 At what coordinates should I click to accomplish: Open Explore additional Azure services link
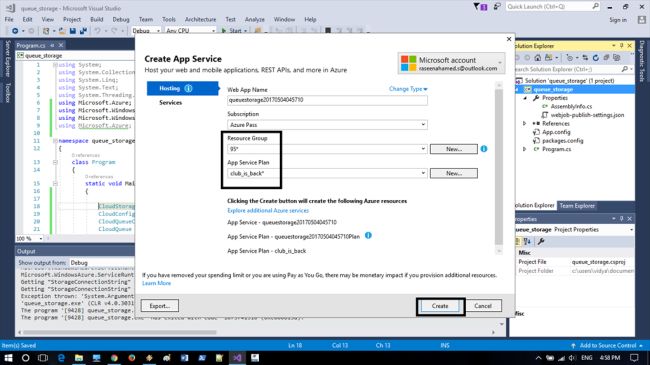coord(268,211)
